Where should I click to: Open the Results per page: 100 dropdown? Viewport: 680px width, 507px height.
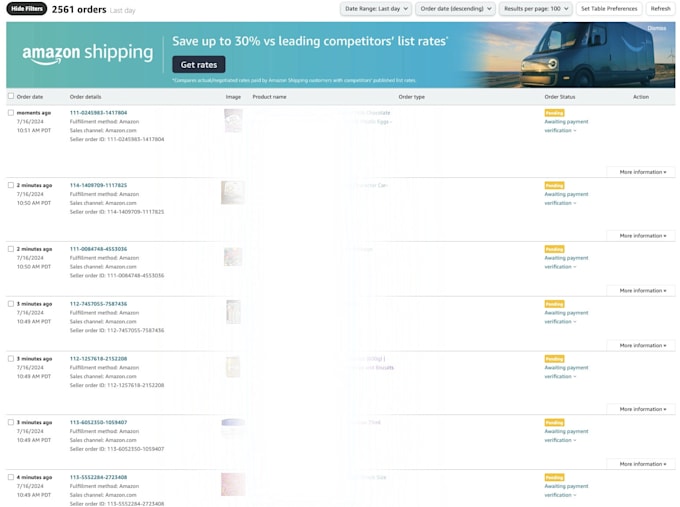[536, 9]
